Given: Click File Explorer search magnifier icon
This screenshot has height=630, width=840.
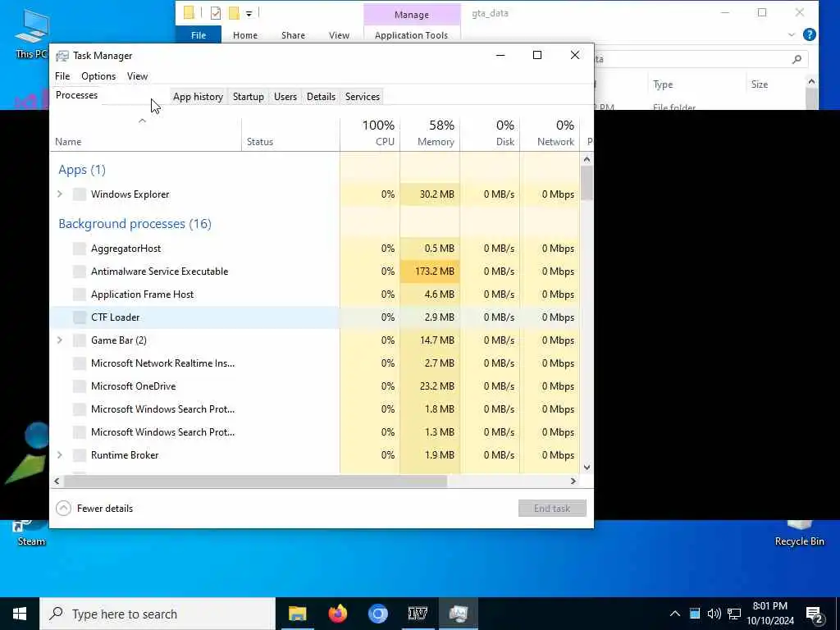Looking at the screenshot, I should (x=797, y=59).
